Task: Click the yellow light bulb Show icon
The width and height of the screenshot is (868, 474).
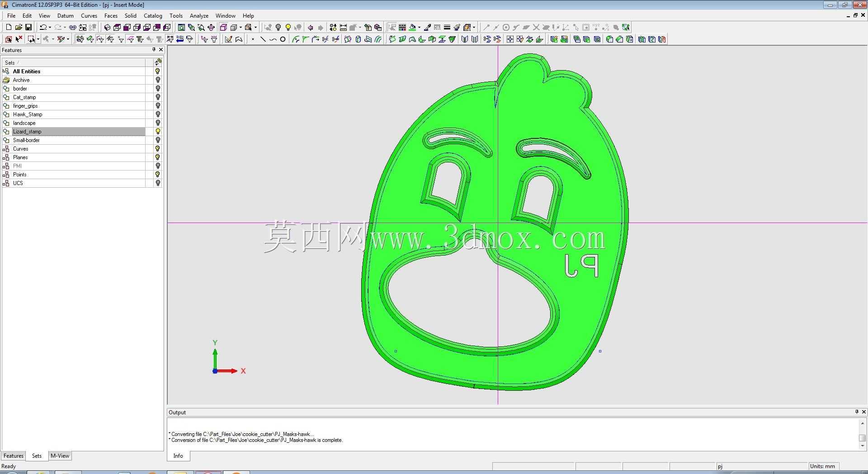Action: pos(288,27)
